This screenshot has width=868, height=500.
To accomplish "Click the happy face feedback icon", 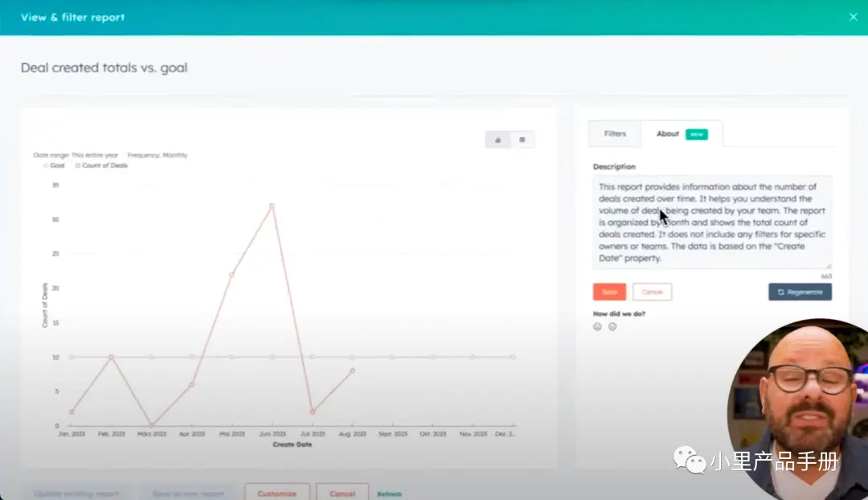I will pyautogui.click(x=597, y=326).
